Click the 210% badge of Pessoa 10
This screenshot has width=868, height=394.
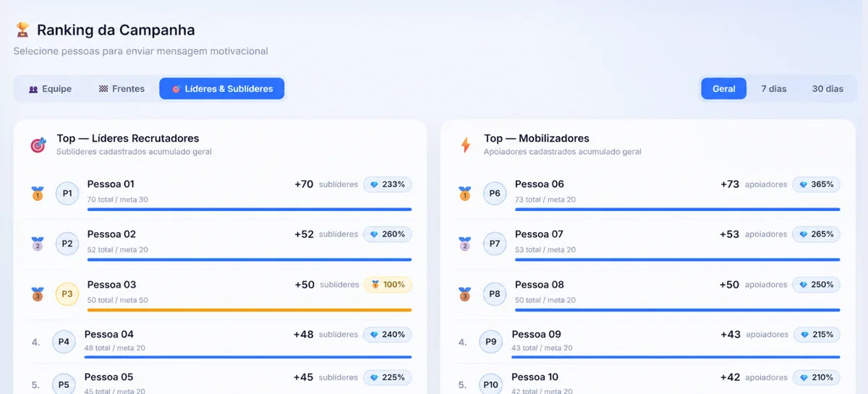pyautogui.click(x=817, y=377)
